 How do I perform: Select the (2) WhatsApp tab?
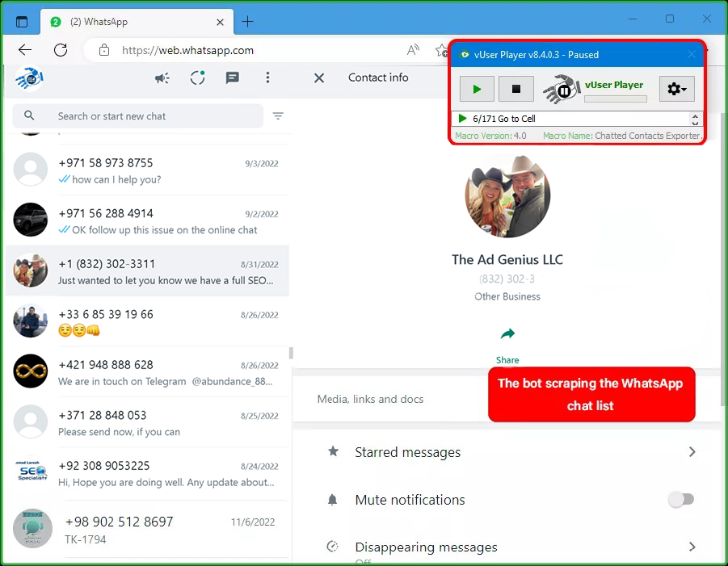point(137,22)
